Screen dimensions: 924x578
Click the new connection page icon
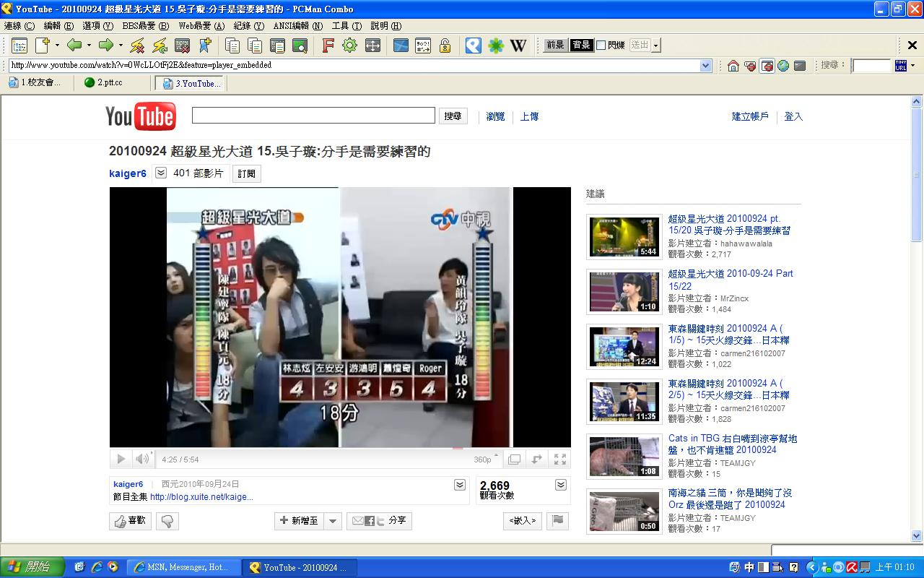(x=42, y=46)
